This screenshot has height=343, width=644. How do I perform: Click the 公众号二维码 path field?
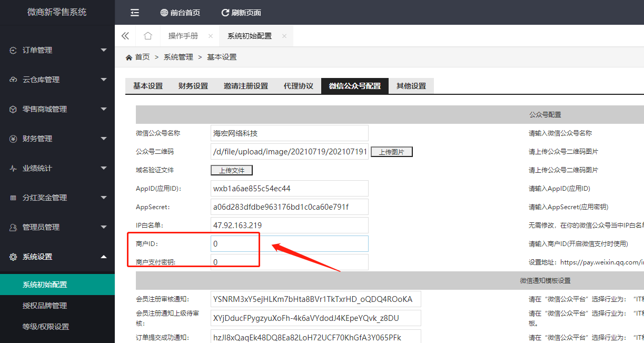pyautogui.click(x=290, y=152)
